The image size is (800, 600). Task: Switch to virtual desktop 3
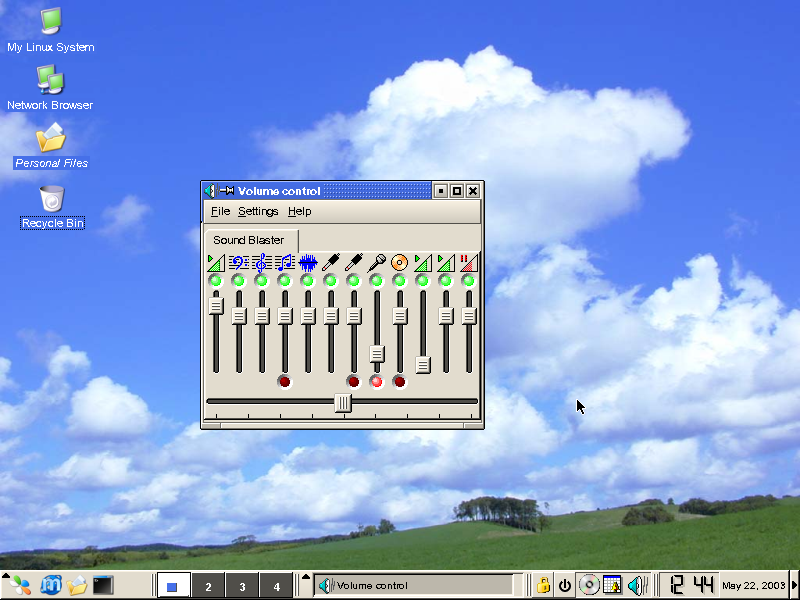click(242, 586)
